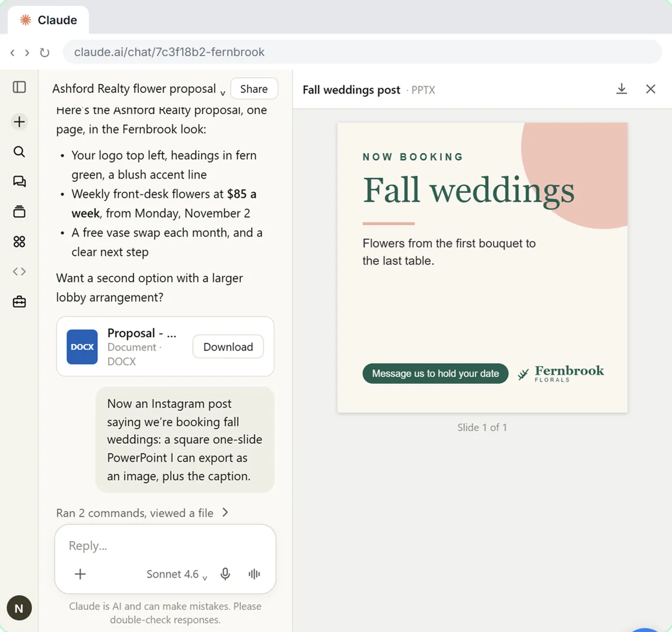This screenshot has height=632, width=672.
Task: Open the briefcase icon in sidebar
Action: click(x=19, y=302)
